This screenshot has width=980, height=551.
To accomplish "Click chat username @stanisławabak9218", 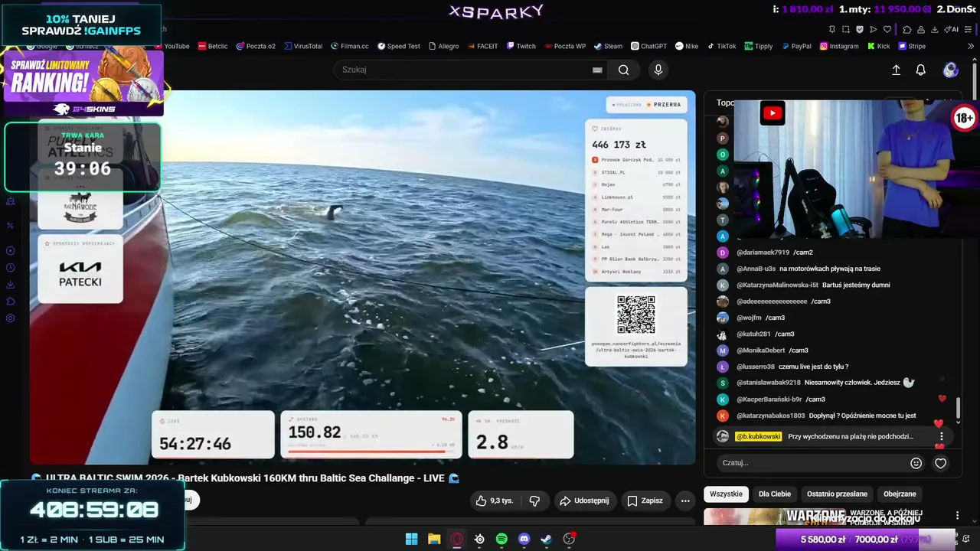I will coord(769,383).
